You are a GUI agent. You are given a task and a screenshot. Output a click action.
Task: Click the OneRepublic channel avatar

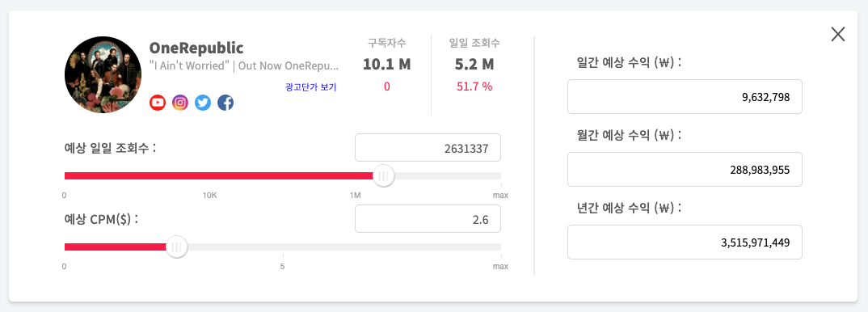103,74
